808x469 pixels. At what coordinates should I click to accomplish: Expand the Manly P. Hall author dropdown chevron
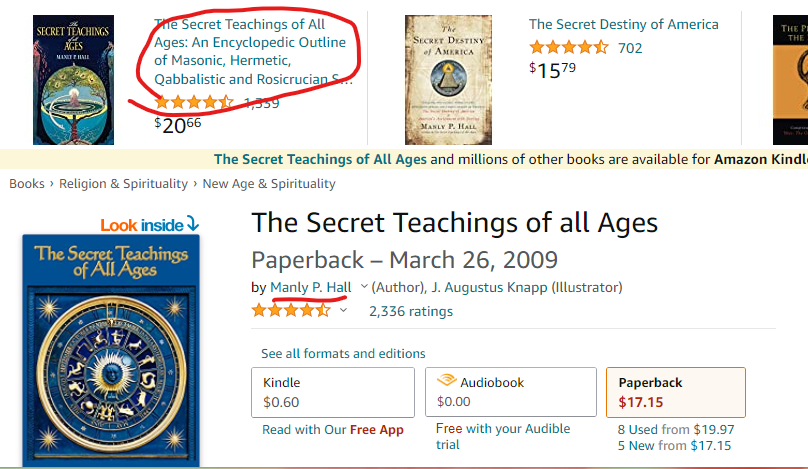[x=364, y=287]
